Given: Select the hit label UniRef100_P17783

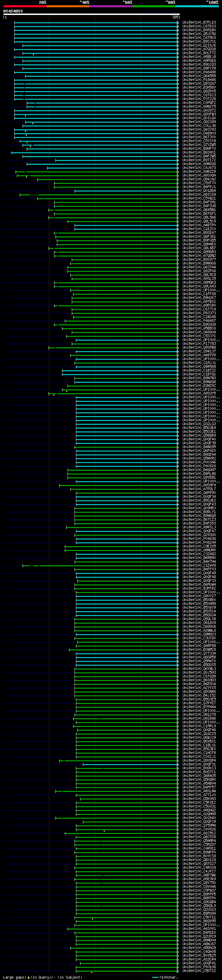Looking at the screenshot, I should pyautogui.click(x=199, y=343).
